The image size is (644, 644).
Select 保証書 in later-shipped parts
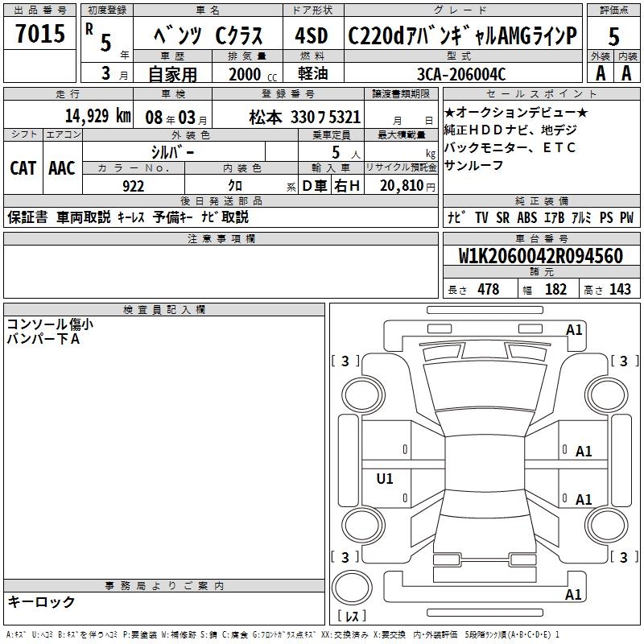[x=27, y=217]
